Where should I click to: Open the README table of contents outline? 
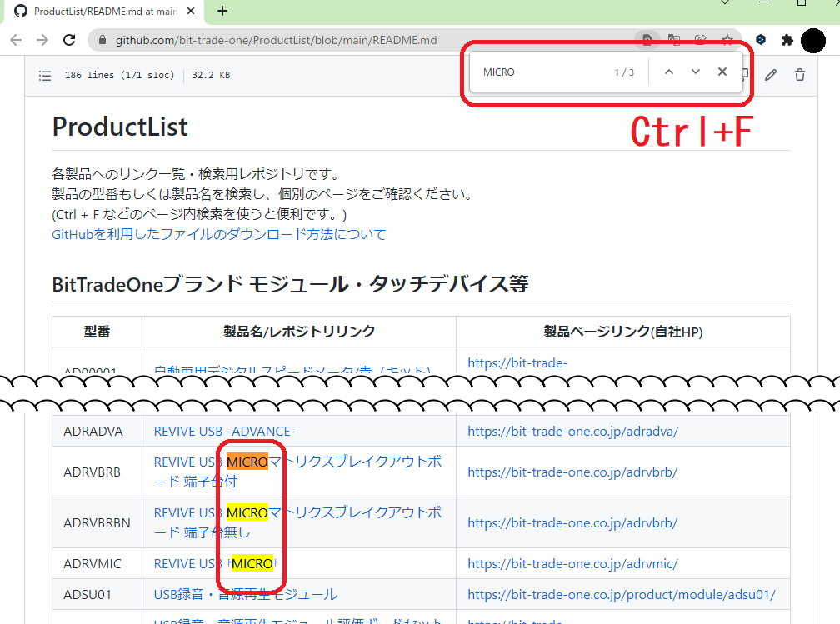[x=45, y=76]
